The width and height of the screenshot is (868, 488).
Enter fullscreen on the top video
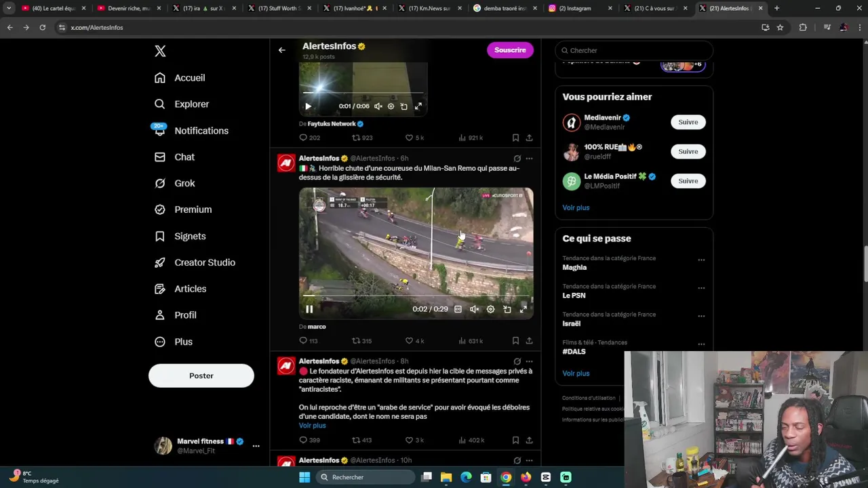coord(418,106)
